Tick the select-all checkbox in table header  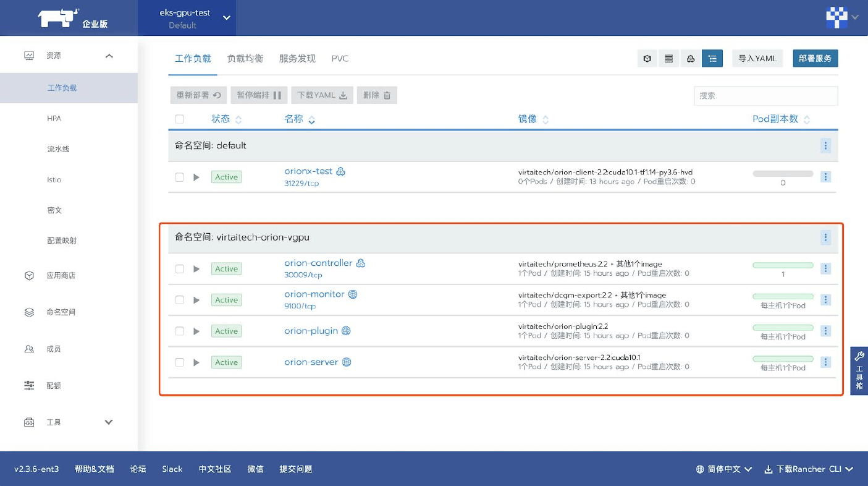coord(179,119)
